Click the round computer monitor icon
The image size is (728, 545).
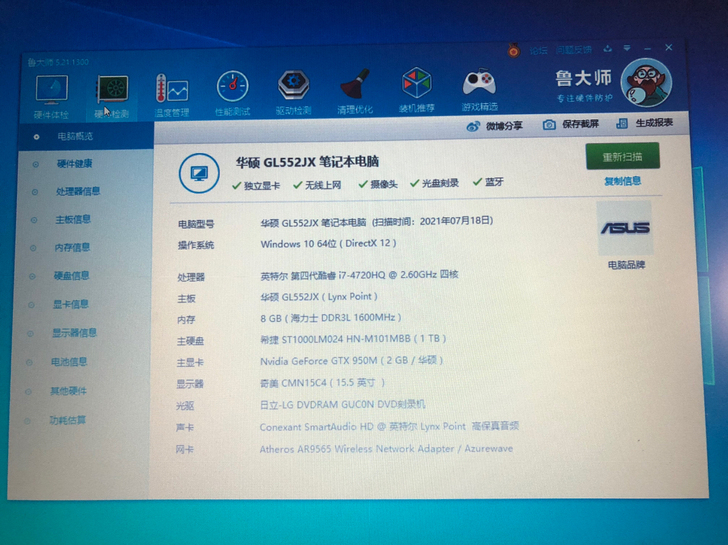click(199, 173)
